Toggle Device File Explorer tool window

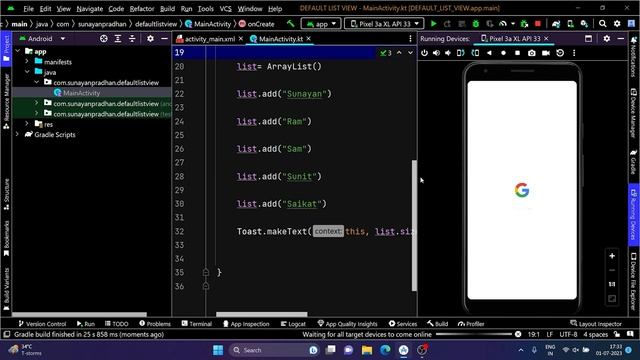(x=633, y=282)
